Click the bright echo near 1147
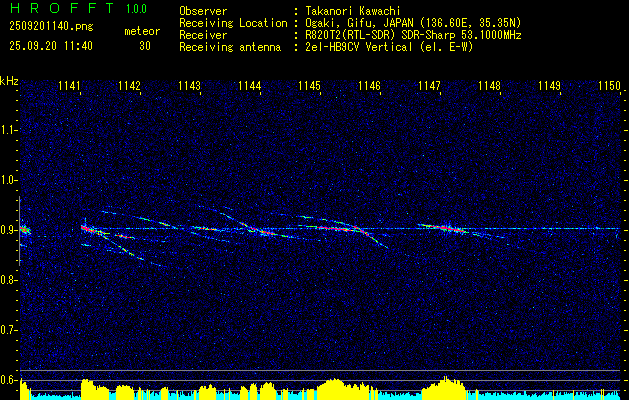The image size is (629, 400). pyautogui.click(x=445, y=229)
